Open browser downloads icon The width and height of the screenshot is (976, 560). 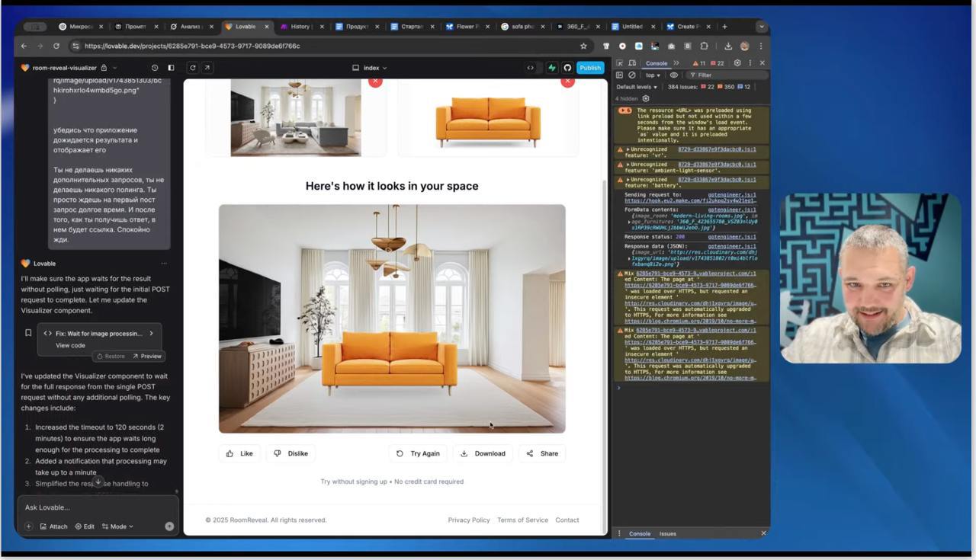pyautogui.click(x=728, y=46)
